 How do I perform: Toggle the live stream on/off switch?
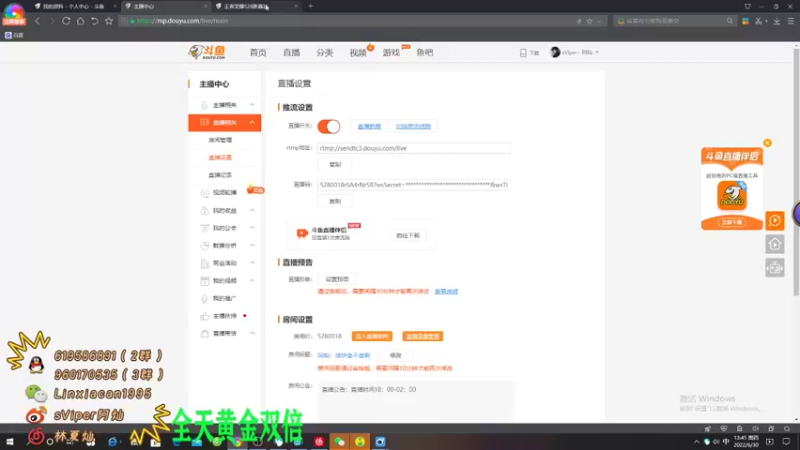(x=329, y=126)
